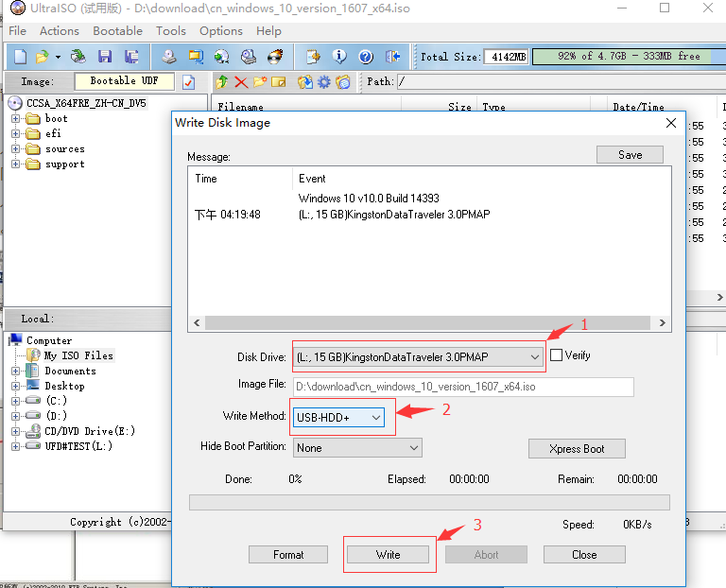
Task: Click the Make CD/DVD Image icon
Action: pos(169,57)
